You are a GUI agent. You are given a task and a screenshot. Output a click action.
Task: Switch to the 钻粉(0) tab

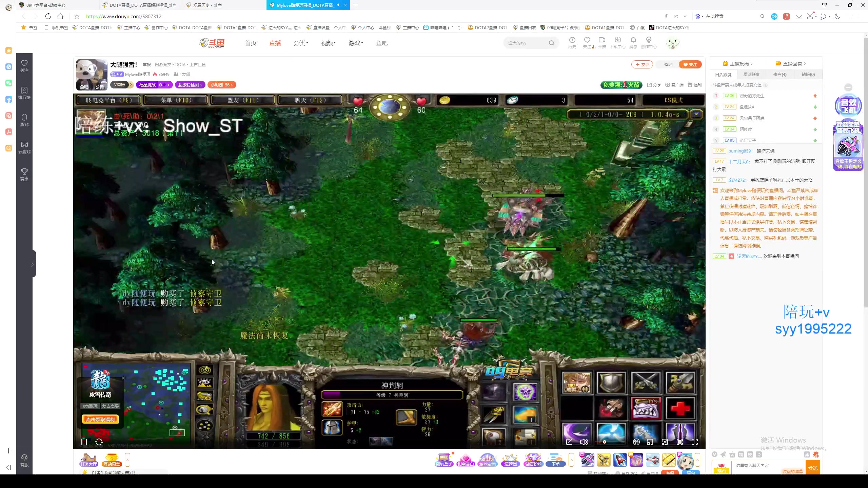tap(808, 74)
